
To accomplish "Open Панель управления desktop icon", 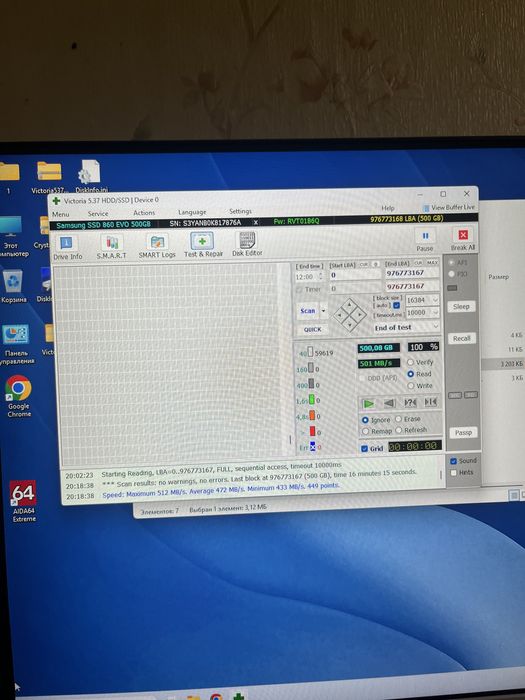I will pyautogui.click(x=15, y=335).
